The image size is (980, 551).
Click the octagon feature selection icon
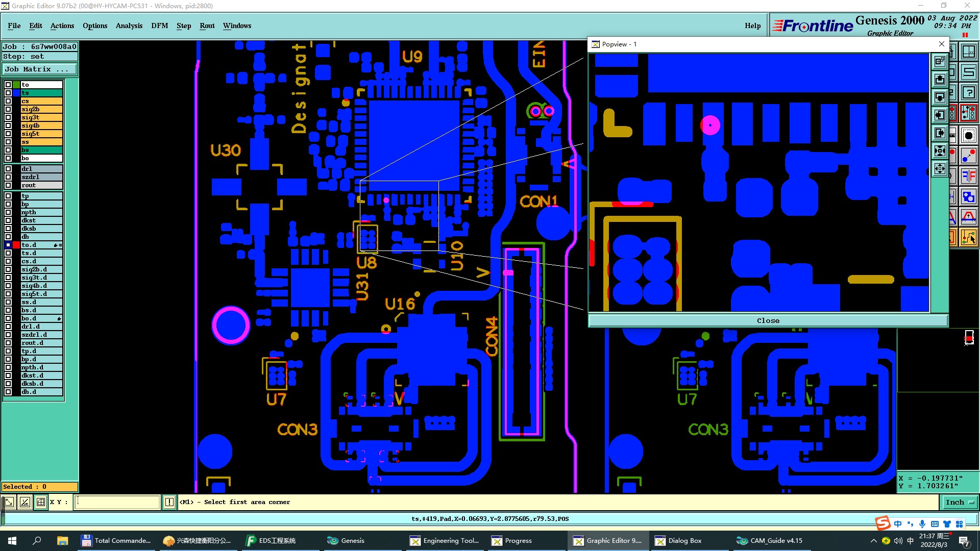[x=968, y=136]
